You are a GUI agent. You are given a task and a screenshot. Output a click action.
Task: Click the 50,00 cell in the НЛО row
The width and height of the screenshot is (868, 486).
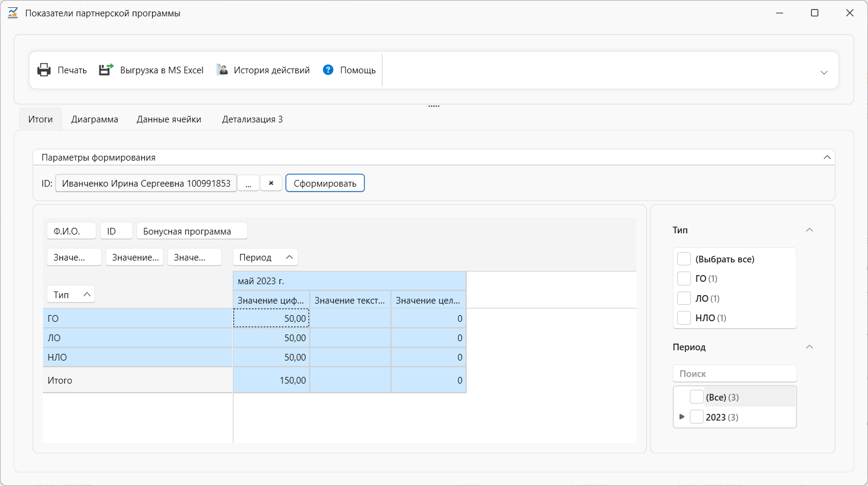point(271,357)
